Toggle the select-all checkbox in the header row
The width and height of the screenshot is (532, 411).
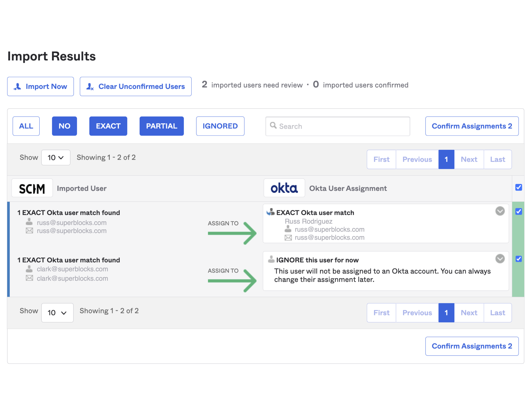(518, 187)
